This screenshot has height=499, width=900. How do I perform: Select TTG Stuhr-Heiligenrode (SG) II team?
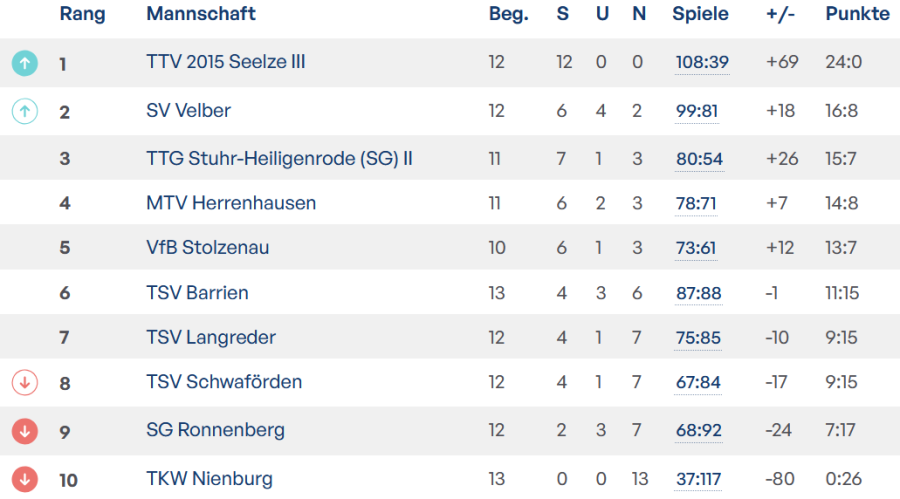(279, 158)
